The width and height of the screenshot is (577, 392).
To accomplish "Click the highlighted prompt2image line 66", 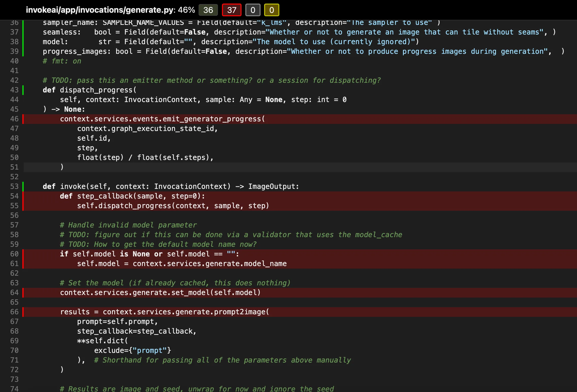I will (x=165, y=312).
